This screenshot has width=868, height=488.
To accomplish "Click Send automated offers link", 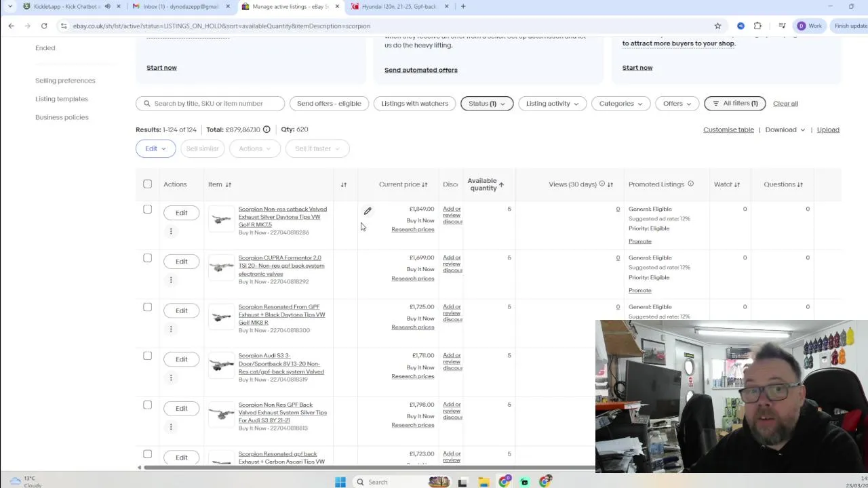I will 420,70.
